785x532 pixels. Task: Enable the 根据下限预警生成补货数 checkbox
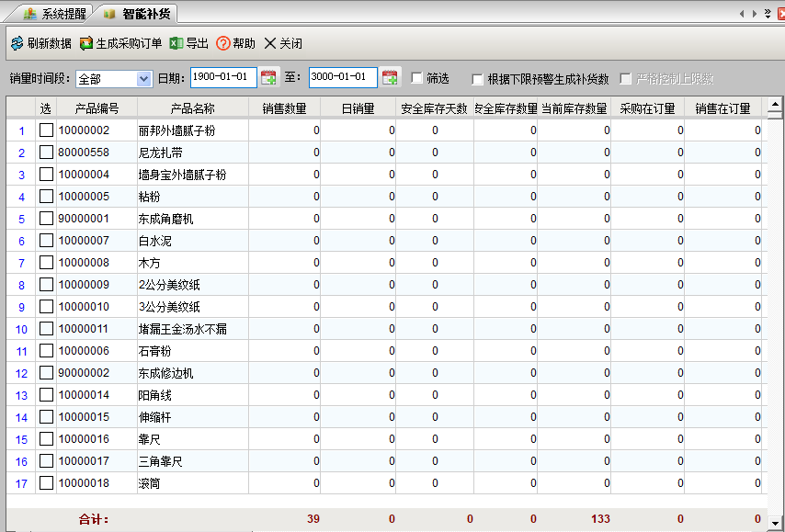478,79
